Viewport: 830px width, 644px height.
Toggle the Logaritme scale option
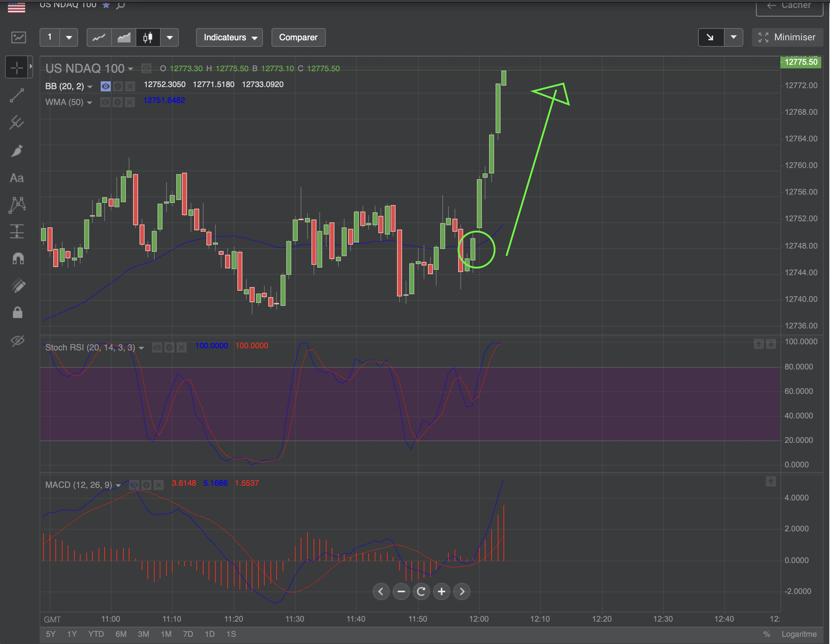799,634
